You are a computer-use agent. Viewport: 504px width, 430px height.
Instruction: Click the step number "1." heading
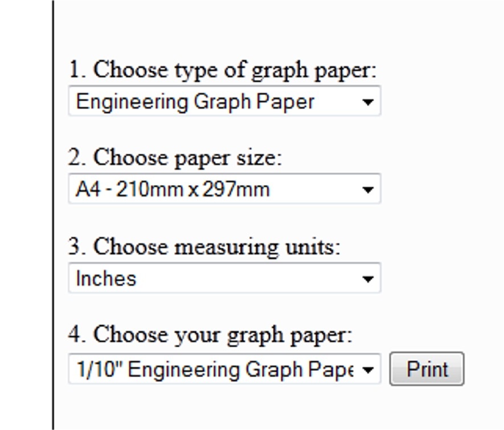pyautogui.click(x=77, y=70)
